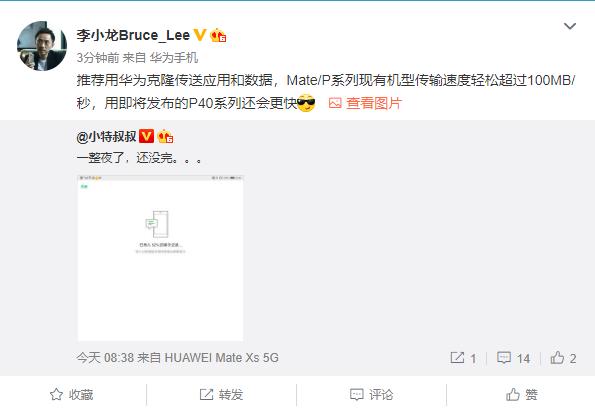The width and height of the screenshot is (595, 411).
Task: Toggle 收藏 favorite star button
Action: 72,395
